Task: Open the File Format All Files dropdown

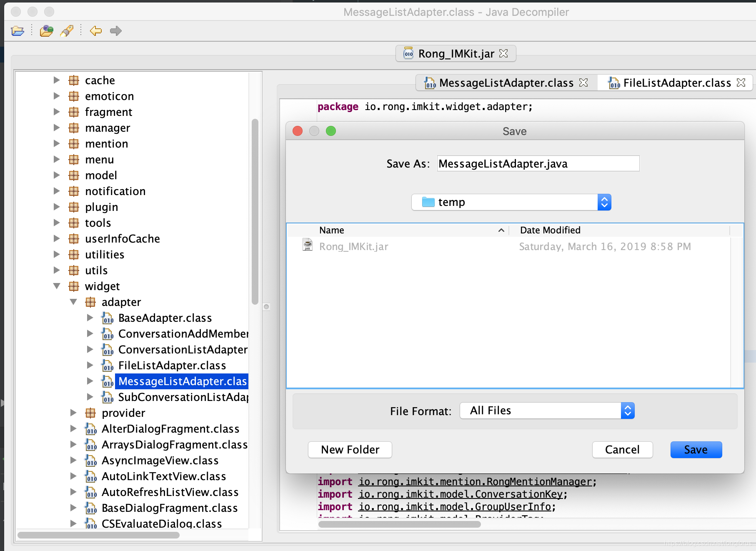Action: pos(547,411)
